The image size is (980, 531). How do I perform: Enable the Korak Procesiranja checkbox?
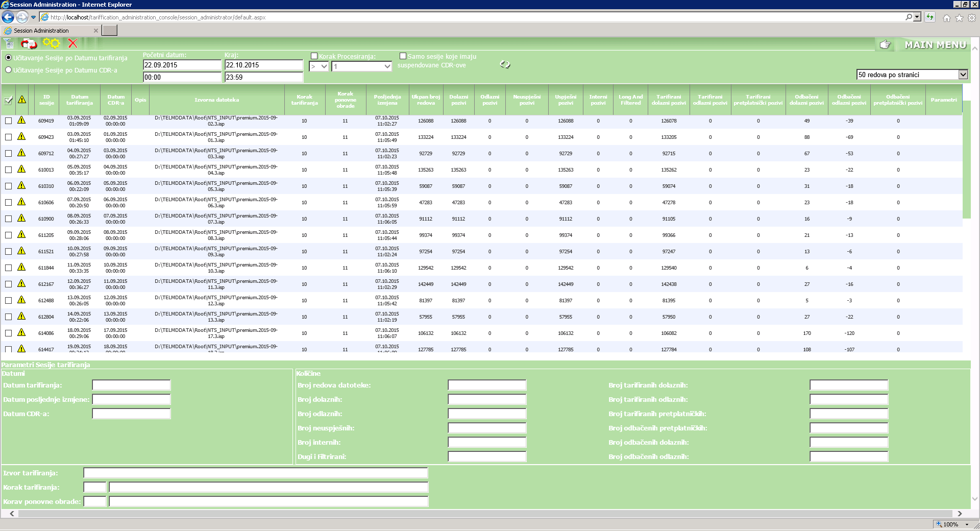pyautogui.click(x=314, y=56)
